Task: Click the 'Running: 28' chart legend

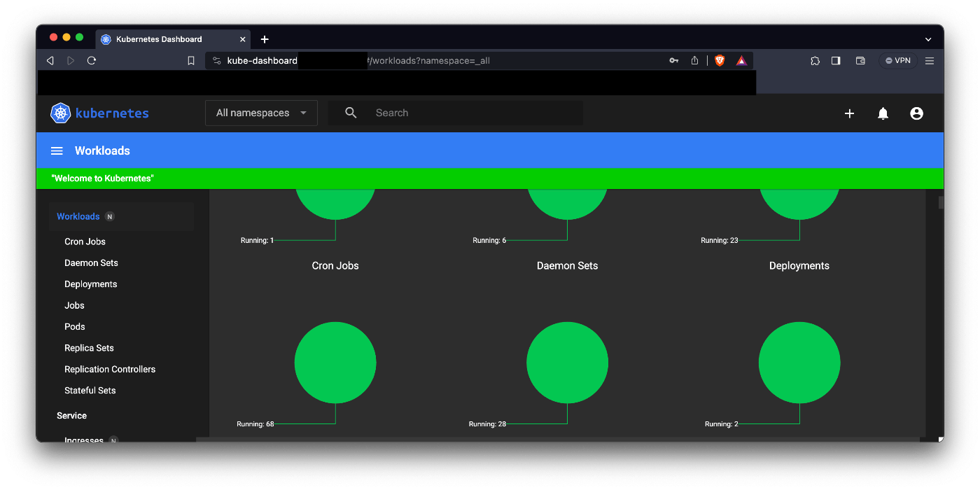Action: click(487, 424)
